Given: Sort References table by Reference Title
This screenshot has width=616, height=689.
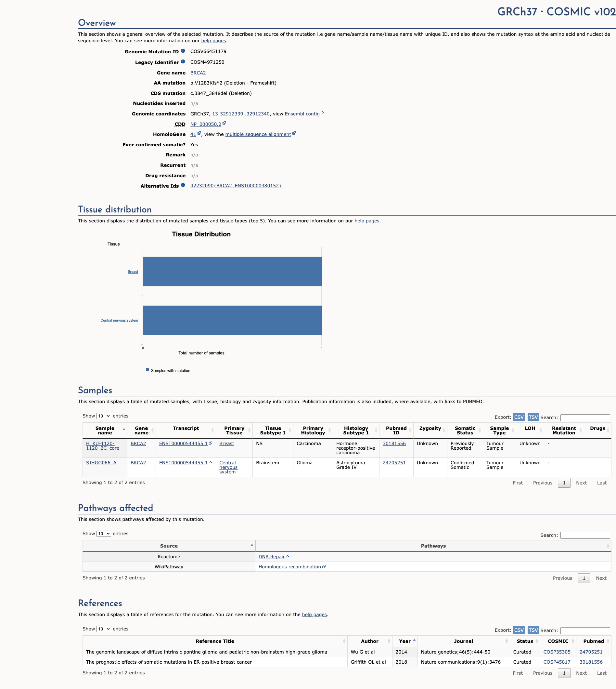Looking at the screenshot, I should pos(215,641).
